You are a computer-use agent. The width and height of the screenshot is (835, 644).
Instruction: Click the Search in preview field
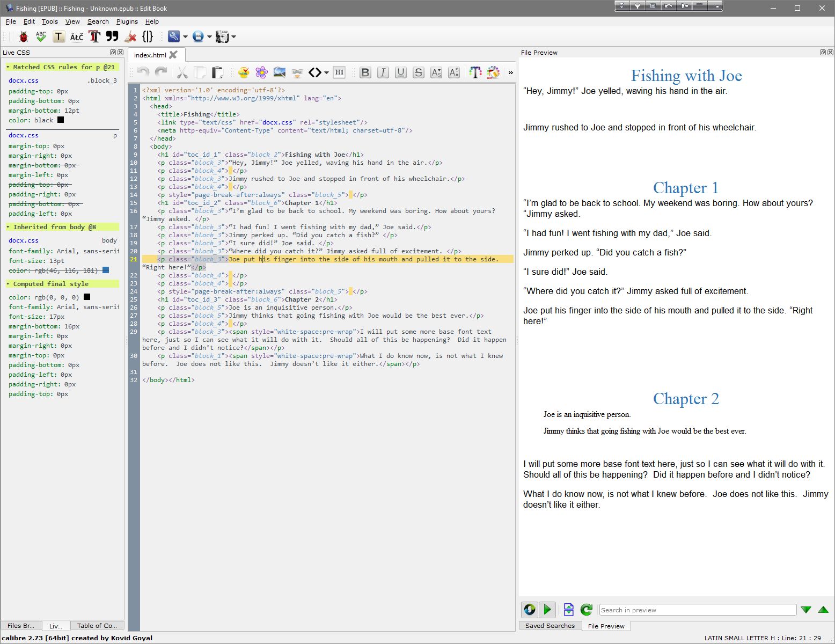(x=697, y=610)
